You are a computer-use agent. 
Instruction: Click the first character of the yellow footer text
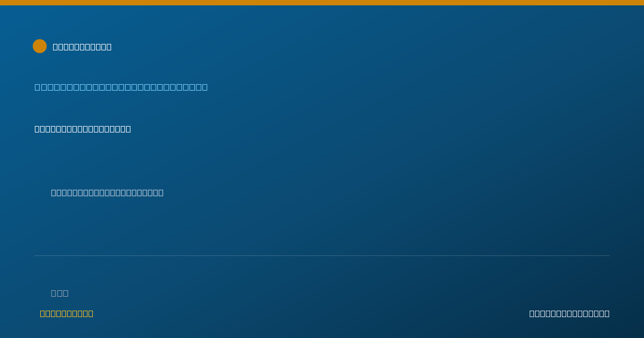pos(42,313)
